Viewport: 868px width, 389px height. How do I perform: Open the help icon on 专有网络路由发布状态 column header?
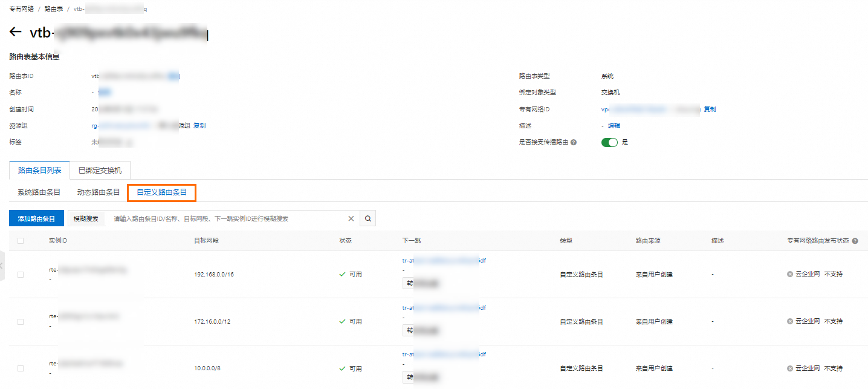tap(855, 240)
